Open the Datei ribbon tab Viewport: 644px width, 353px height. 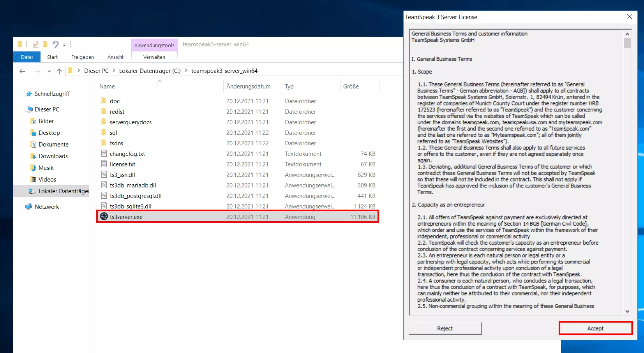[27, 57]
